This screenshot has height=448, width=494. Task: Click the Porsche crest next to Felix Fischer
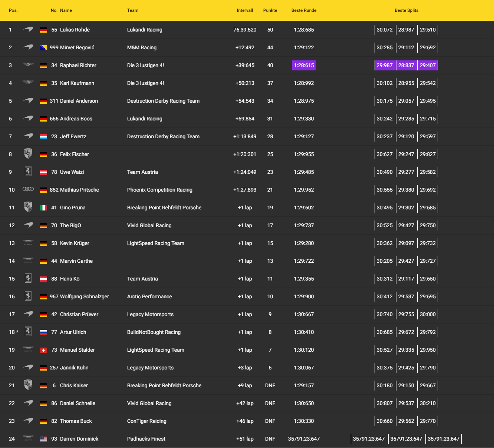point(28,154)
